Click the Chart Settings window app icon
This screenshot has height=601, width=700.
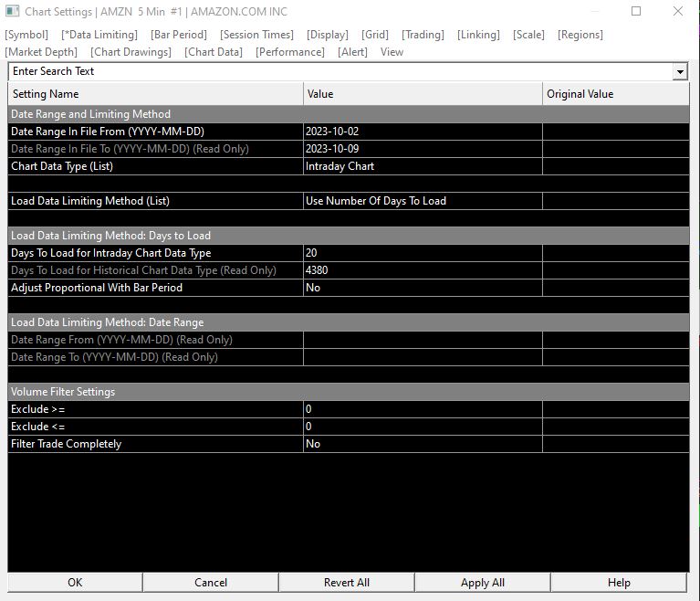[x=12, y=11]
